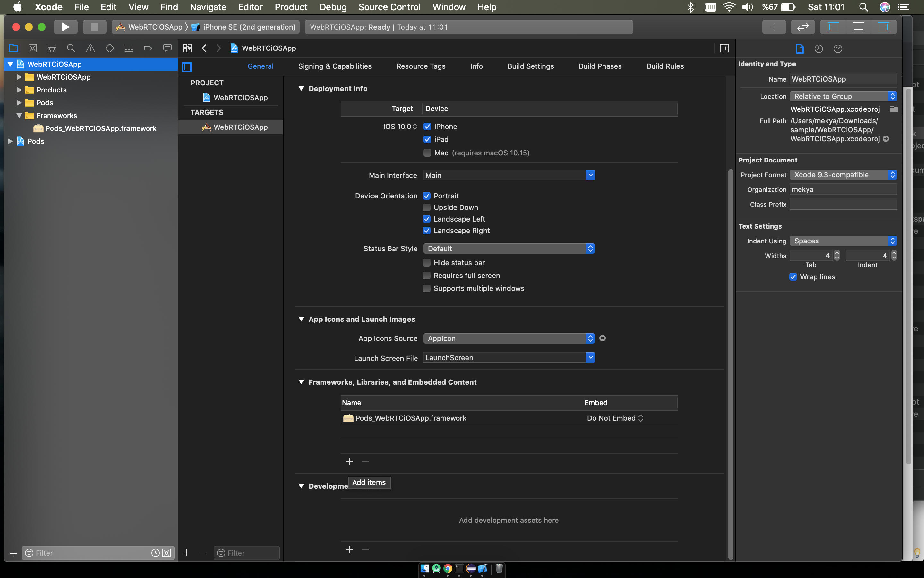Open Indent Using dropdown
The image size is (924, 578).
[843, 241]
